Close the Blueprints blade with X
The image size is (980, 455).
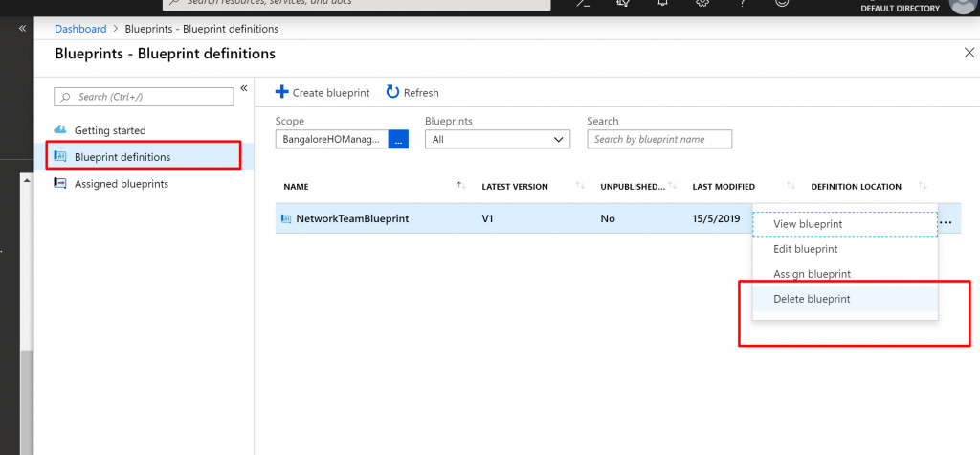969,53
